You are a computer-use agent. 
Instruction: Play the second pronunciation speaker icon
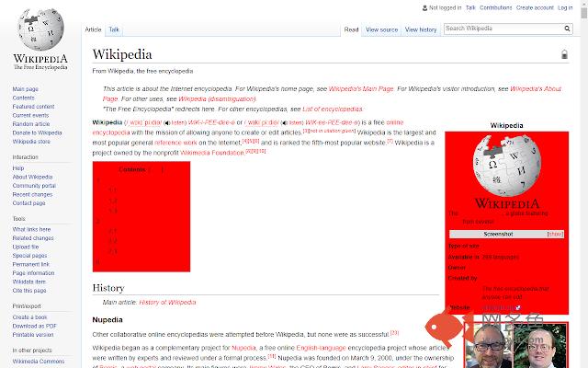285,122
